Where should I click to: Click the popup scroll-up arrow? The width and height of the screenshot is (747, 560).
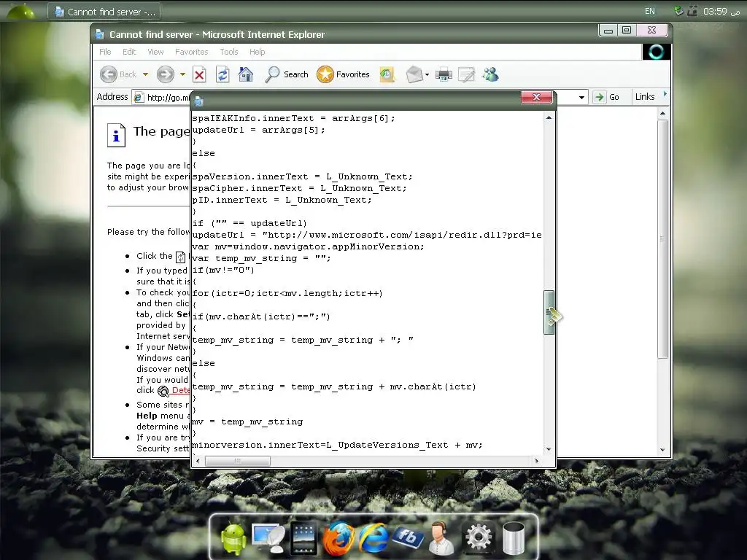click(x=549, y=117)
